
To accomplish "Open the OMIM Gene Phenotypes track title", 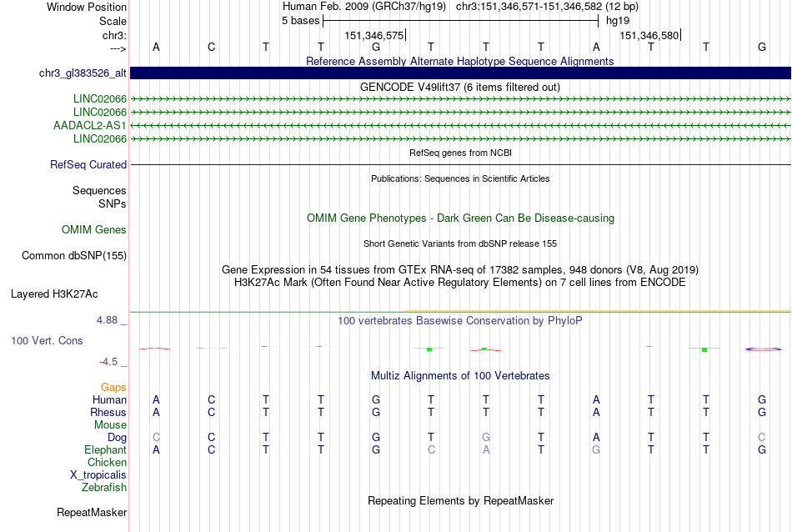I will tap(461, 218).
